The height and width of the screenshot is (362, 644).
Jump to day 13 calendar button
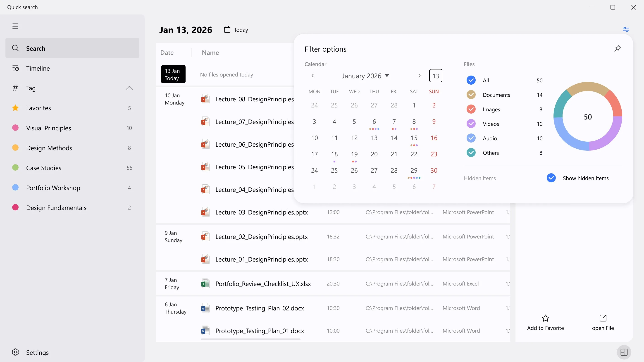[436, 76]
